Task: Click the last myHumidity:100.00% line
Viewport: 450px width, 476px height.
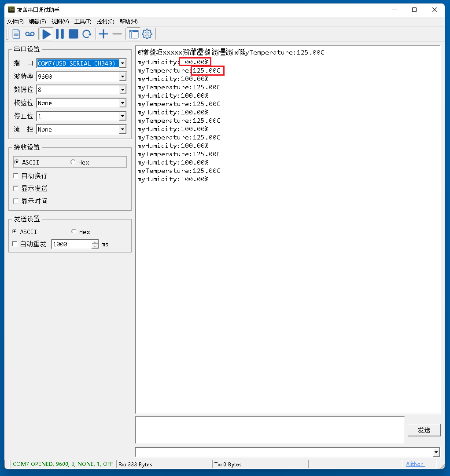Action: 173,179
